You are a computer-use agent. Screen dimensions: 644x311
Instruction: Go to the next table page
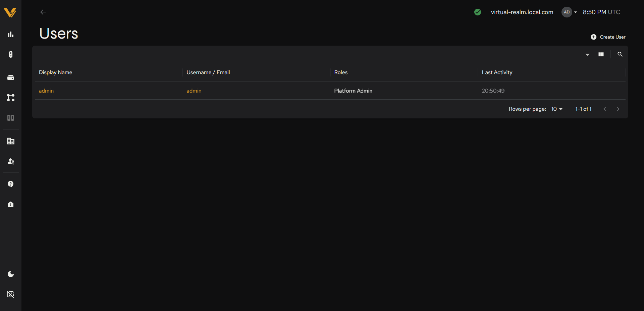pyautogui.click(x=618, y=109)
